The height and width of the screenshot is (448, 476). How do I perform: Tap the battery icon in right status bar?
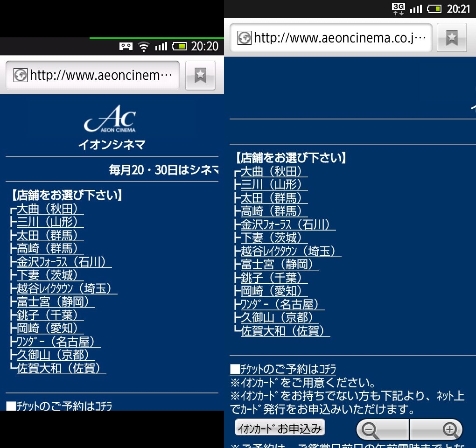(x=434, y=9)
